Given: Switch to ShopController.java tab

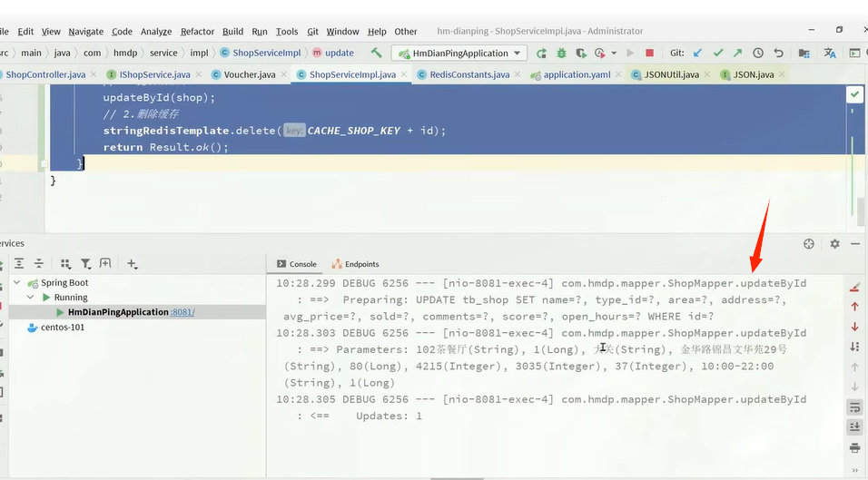Looking at the screenshot, I should (x=45, y=74).
